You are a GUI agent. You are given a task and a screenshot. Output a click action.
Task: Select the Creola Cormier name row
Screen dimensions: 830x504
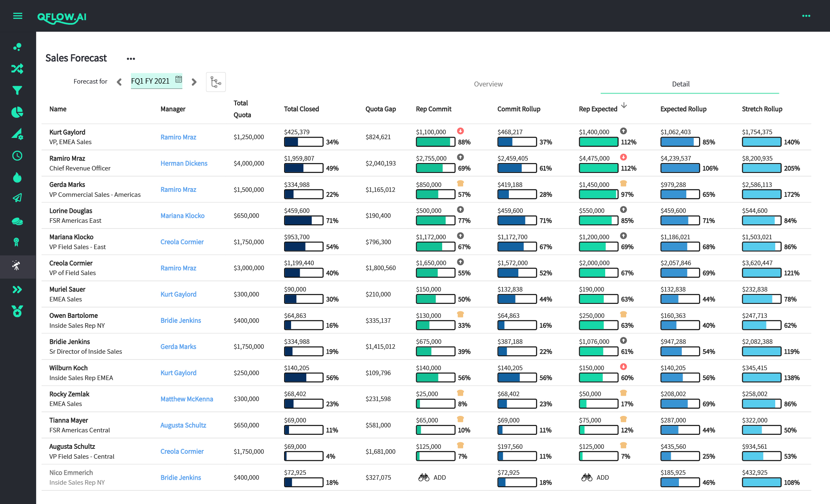coord(427,268)
